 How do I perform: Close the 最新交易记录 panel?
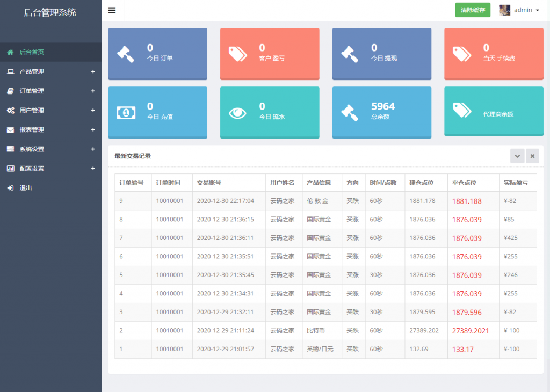(x=532, y=156)
